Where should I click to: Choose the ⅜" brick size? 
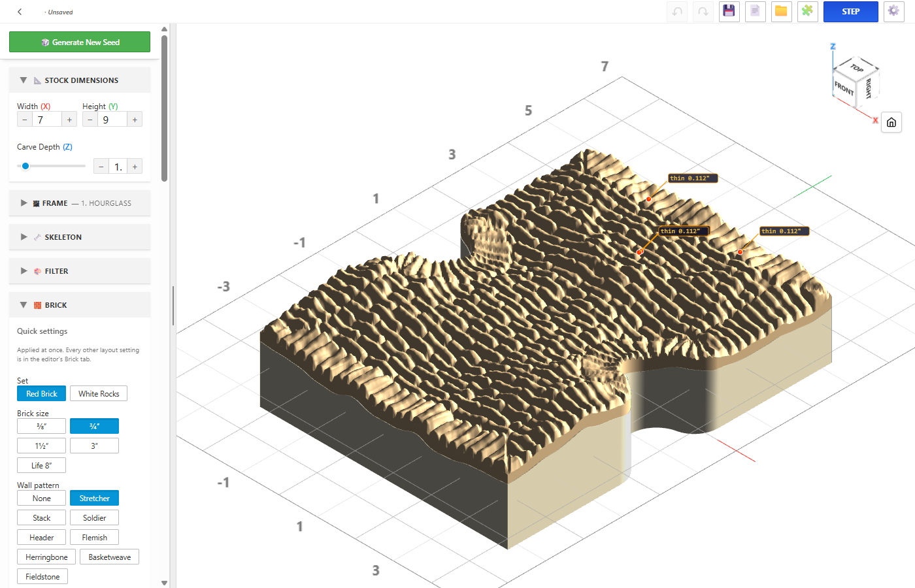coord(42,426)
